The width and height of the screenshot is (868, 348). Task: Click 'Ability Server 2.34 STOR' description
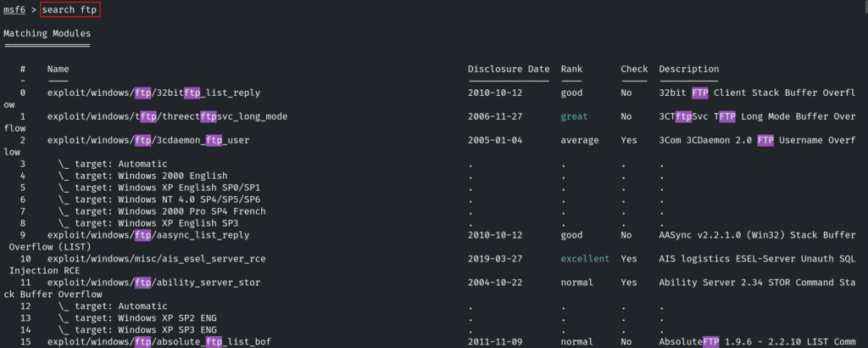pyautogui.click(x=724, y=283)
